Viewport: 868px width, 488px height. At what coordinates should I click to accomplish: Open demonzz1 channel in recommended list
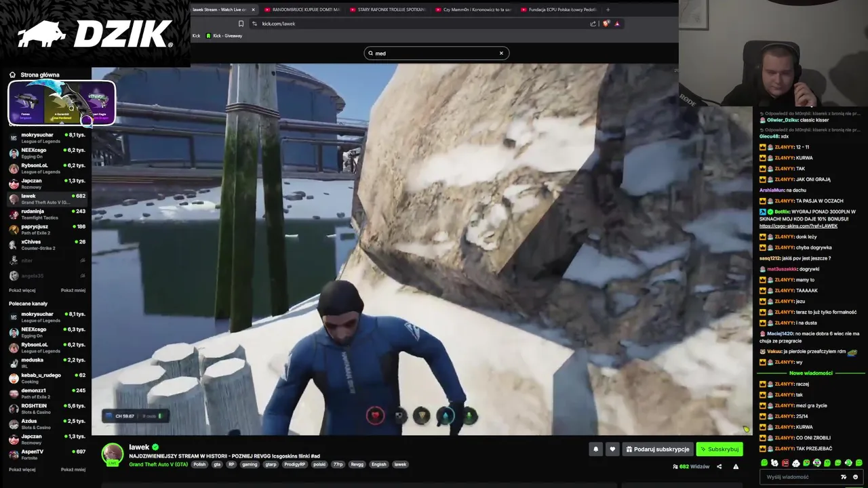coord(47,393)
